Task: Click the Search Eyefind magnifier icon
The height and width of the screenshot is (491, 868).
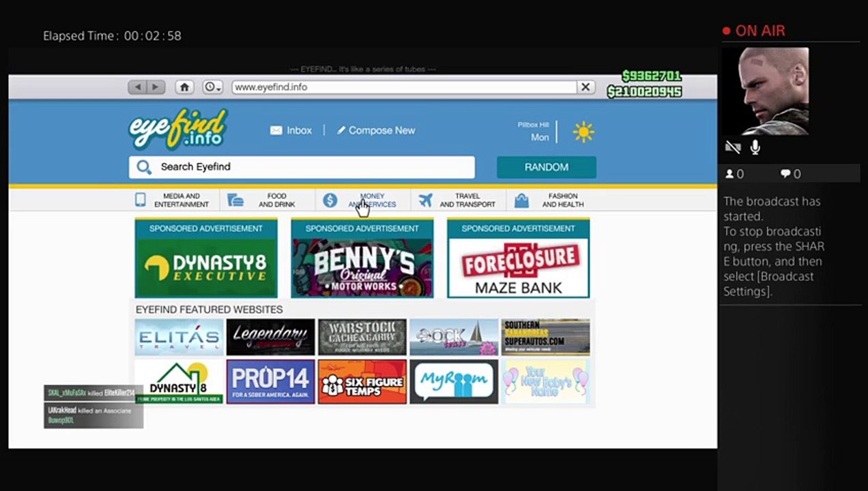Action: pos(144,167)
